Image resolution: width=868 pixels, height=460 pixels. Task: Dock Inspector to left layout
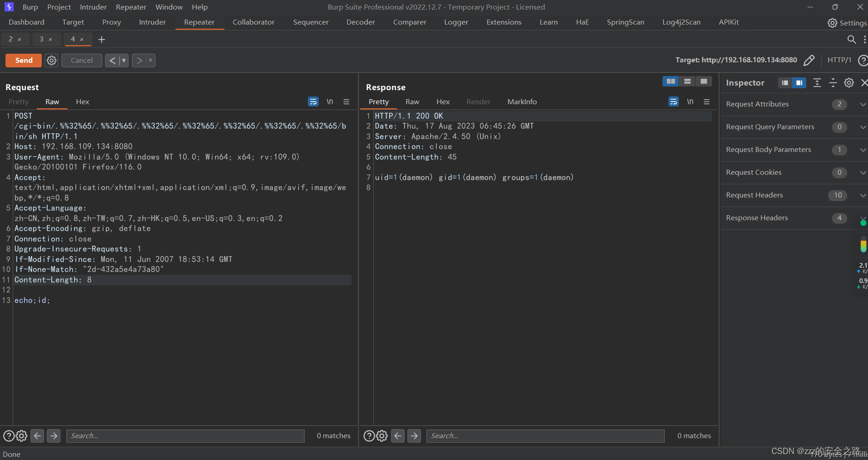click(785, 83)
